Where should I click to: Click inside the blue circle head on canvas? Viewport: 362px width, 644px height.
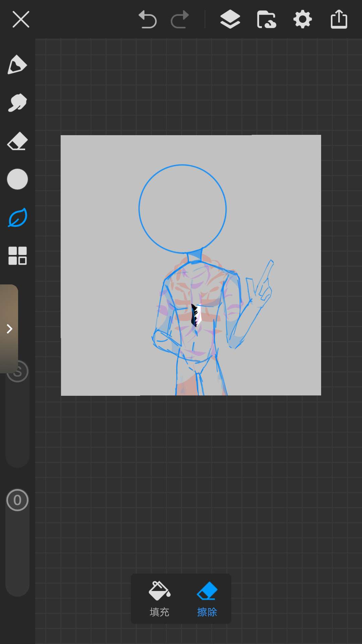click(182, 209)
